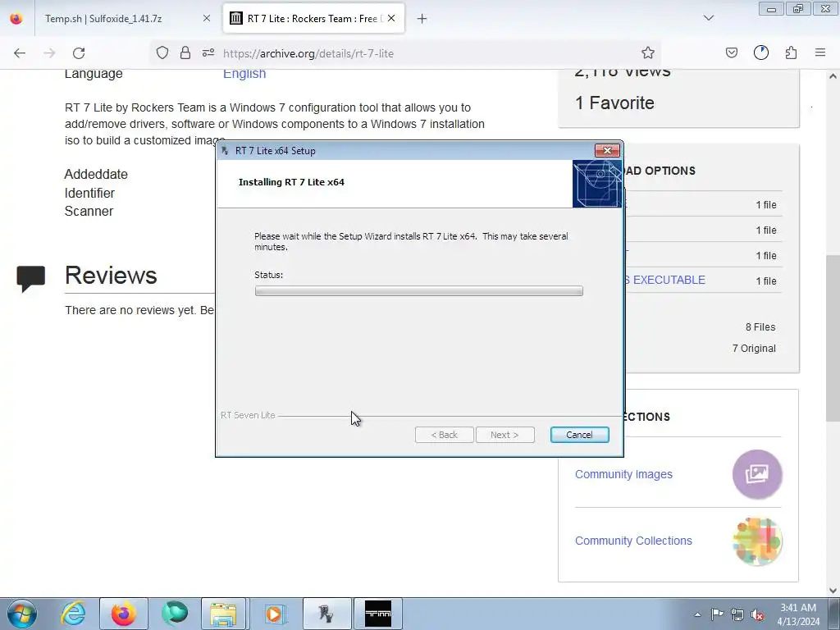Click the Community Collections colorful thumbnail
Screen dimensions: 840x630
(757, 541)
